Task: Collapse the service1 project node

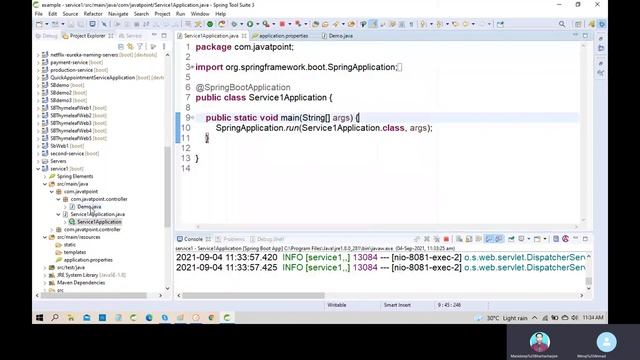Action: point(38,169)
